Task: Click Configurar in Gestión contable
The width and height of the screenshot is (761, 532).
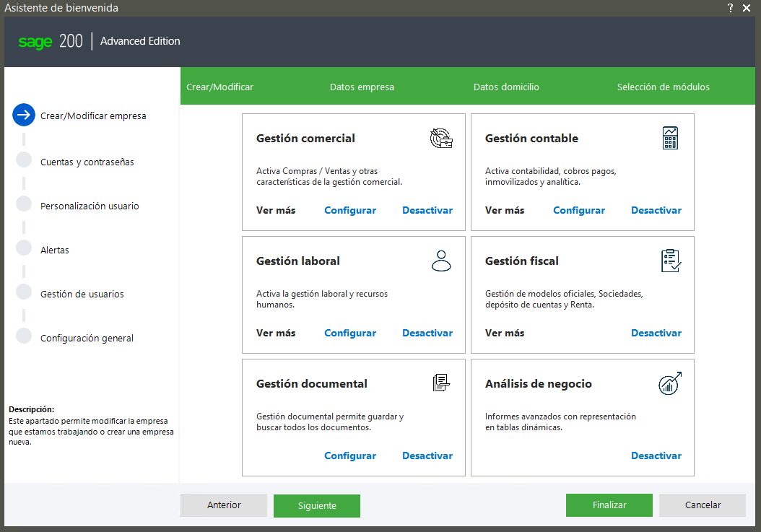Action: click(579, 210)
